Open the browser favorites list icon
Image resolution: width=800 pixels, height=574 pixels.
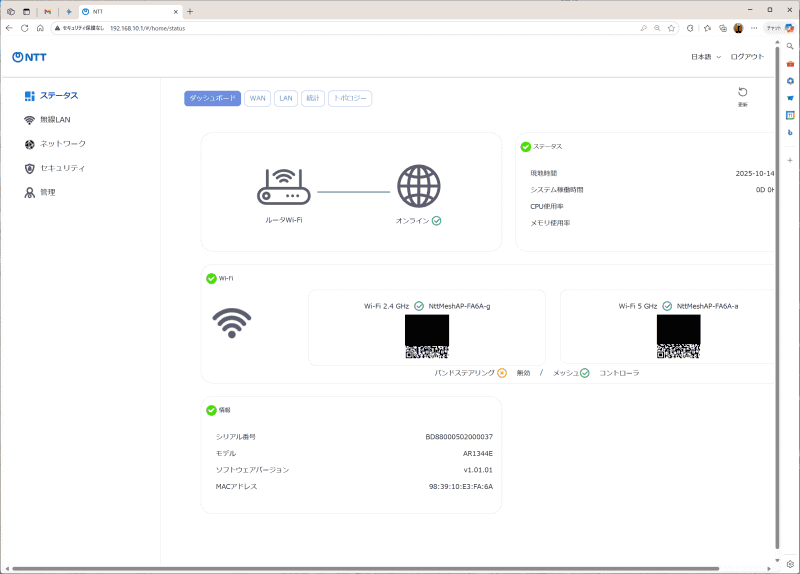pyautogui.click(x=707, y=28)
